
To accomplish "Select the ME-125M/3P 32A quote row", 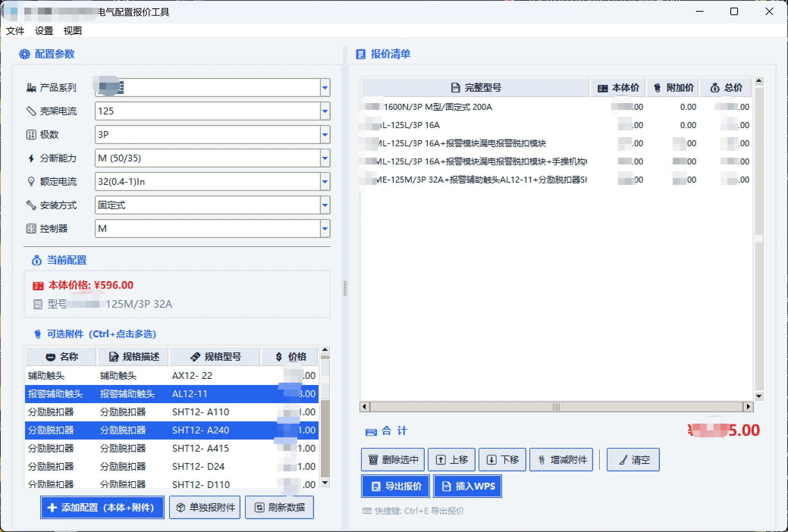I will coord(556,180).
